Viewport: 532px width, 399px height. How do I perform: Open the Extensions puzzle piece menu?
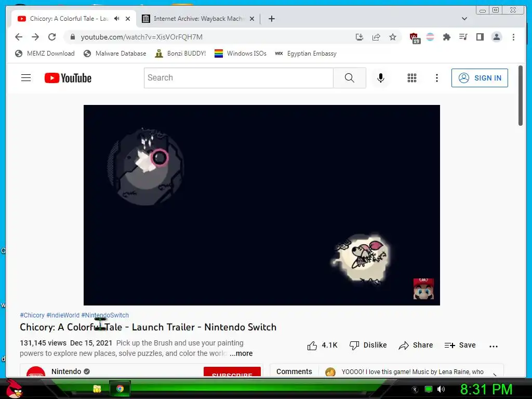(446, 37)
